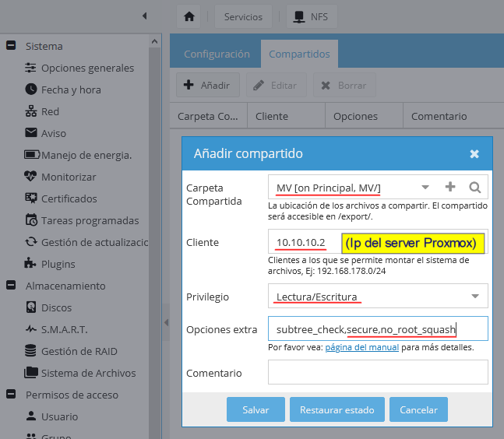
Task: Click the S.M.A.R.T. pulse icon
Action: coord(31,328)
